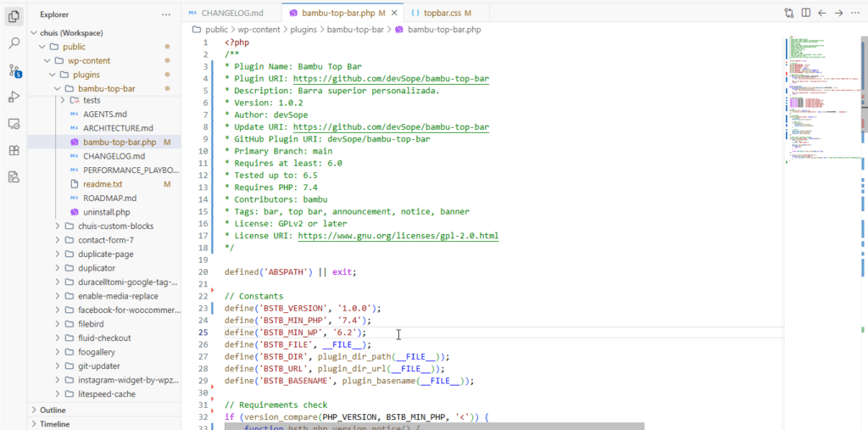This screenshot has height=430, width=868.
Task: Click the "defined('ABSPATH') || exit;" line
Action: [x=291, y=272]
